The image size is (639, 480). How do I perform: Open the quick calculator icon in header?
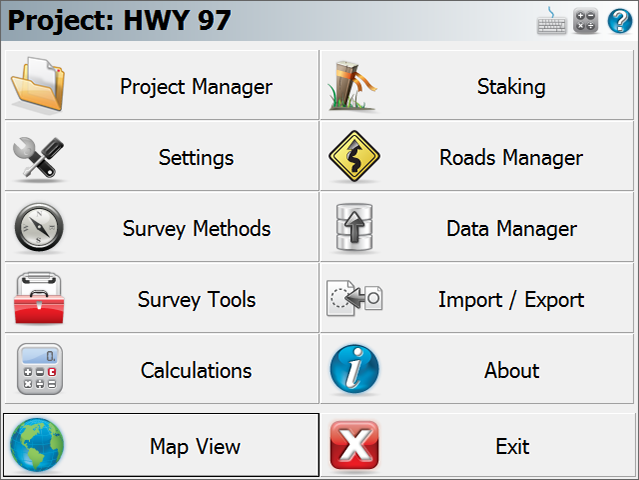(x=586, y=21)
